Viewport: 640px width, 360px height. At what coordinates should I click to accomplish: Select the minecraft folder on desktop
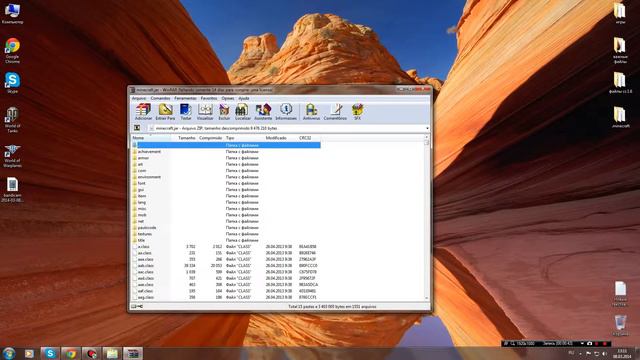[x=620, y=117]
